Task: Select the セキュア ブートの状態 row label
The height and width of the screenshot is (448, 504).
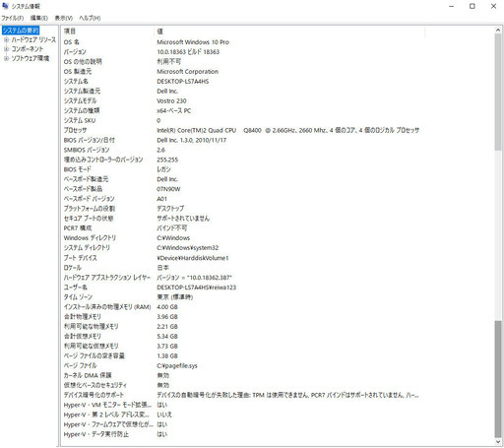Action: [89, 219]
